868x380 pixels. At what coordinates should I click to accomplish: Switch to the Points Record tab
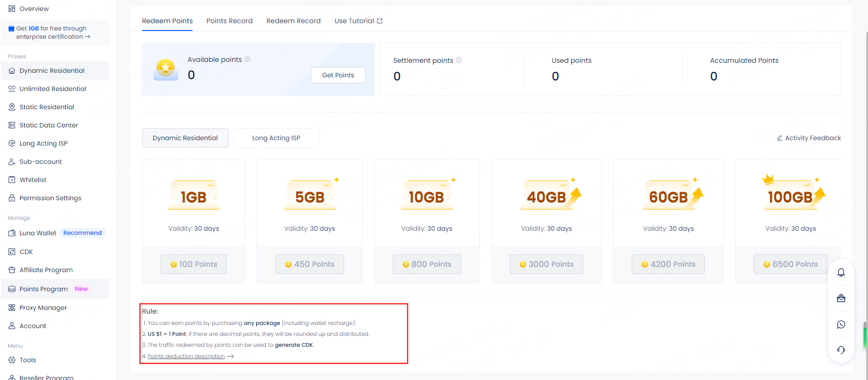point(229,21)
